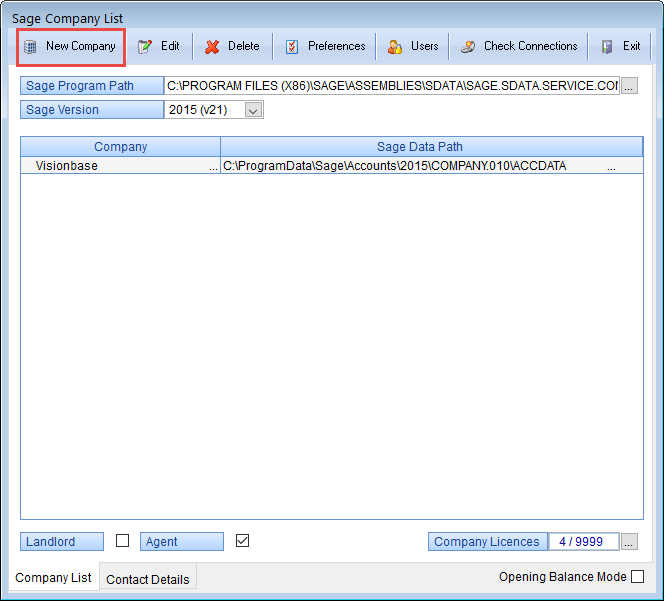Switch to the Company List tab
Viewport: 664px width, 601px height.
click(x=53, y=577)
